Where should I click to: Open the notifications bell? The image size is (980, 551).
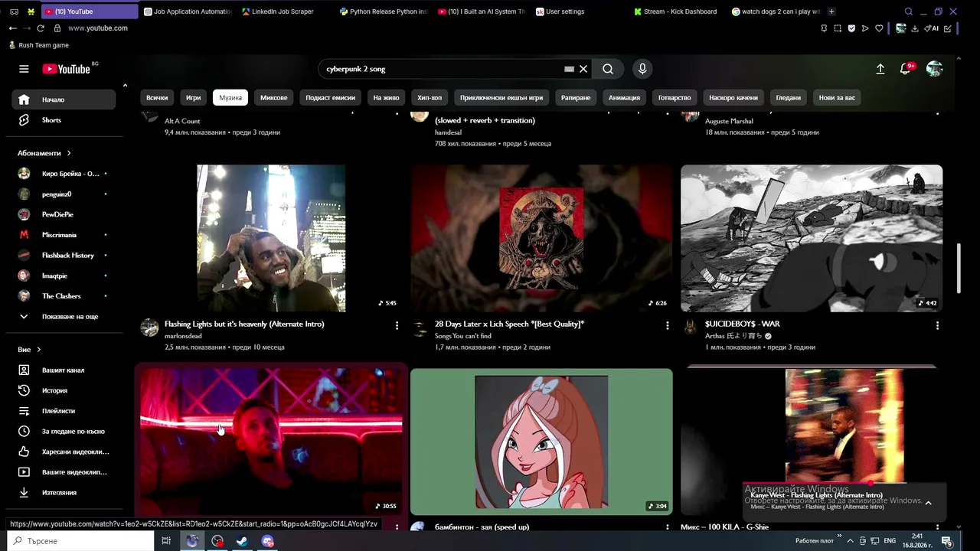click(906, 69)
